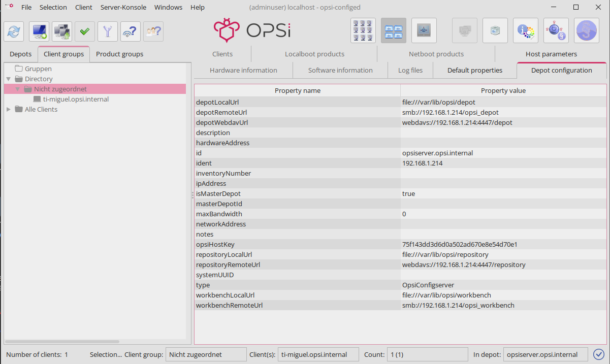610x364 pixels.
Task: Click the horizontal scrollbar under the client tree
Action: (x=62, y=342)
